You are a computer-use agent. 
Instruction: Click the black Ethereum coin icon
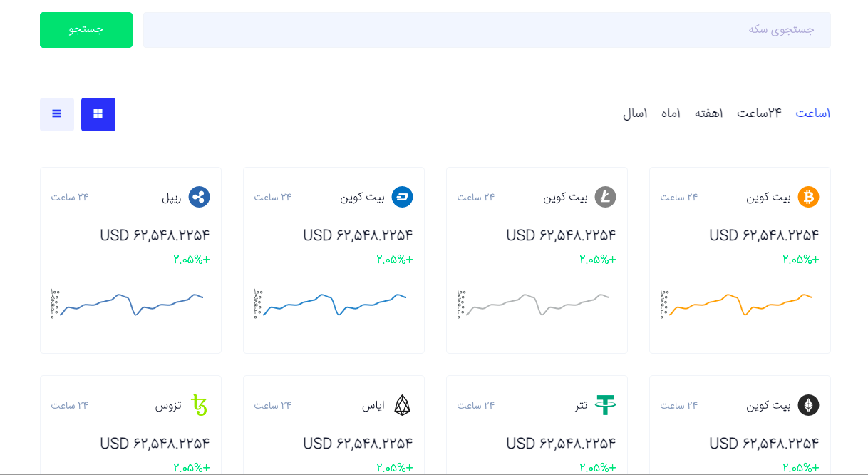(808, 405)
